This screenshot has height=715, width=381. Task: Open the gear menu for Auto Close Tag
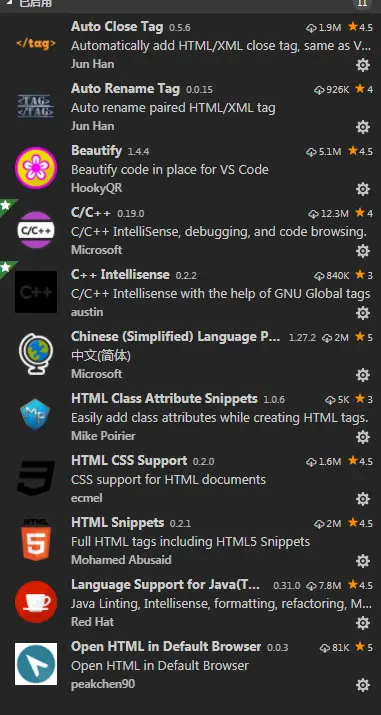363,65
